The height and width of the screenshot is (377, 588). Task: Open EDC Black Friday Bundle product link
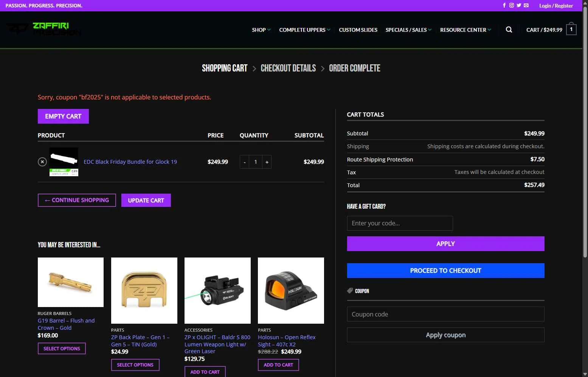click(x=130, y=162)
